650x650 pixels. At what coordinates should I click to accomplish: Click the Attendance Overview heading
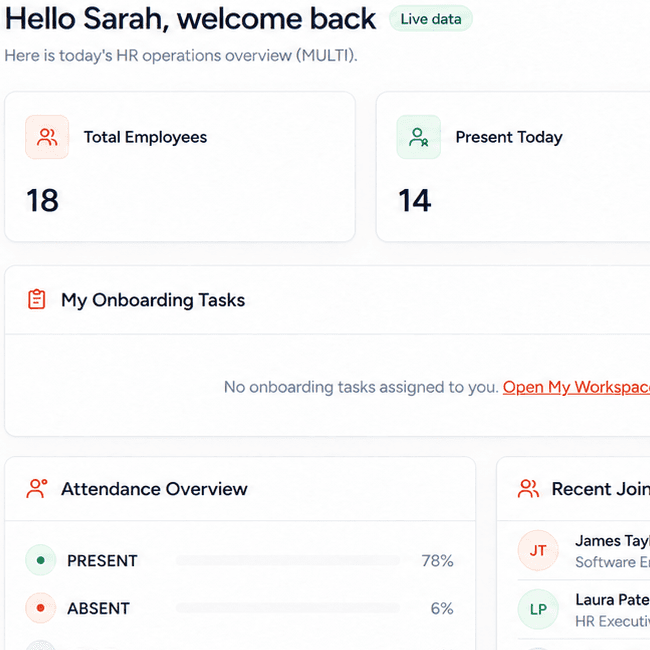(154, 489)
